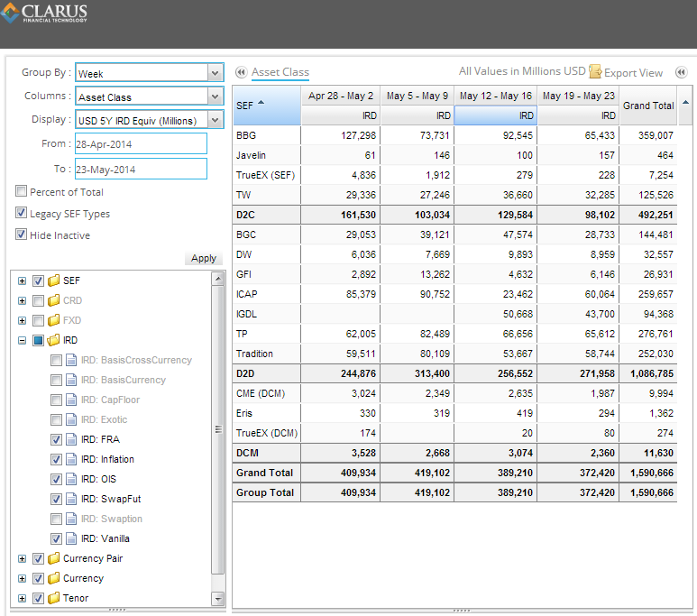Toggle the SEF tree checkbox
Screen dimensions: 697x616
click(38, 280)
